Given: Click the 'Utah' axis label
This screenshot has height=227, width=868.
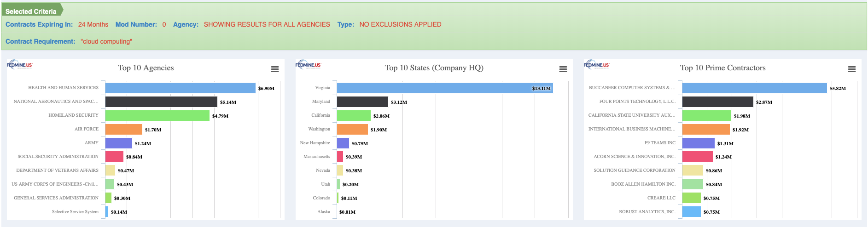Looking at the screenshot, I should [x=326, y=184].
